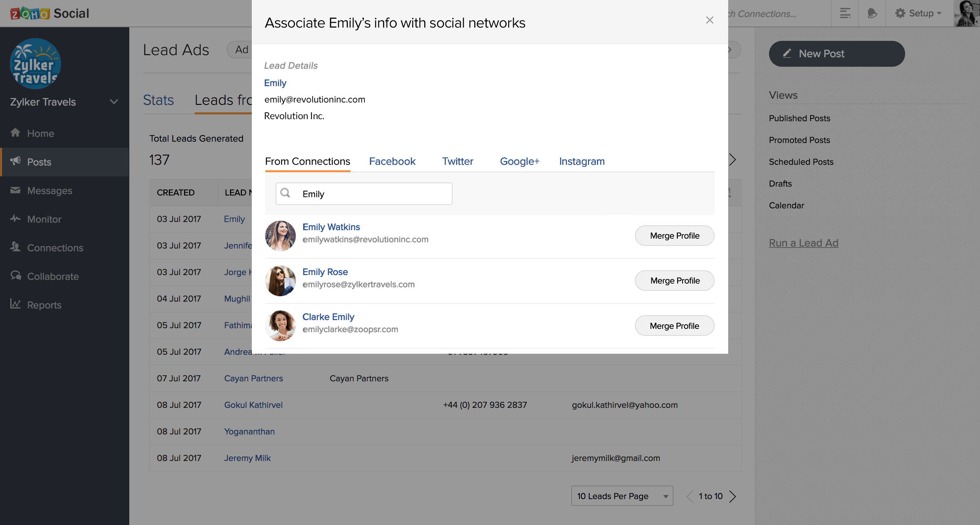980x525 pixels.
Task: Switch to Twitter tab
Action: click(x=458, y=161)
